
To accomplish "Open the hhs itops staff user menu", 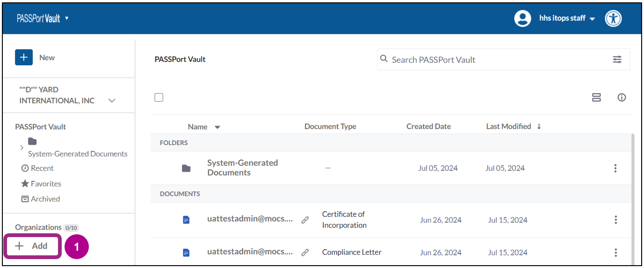I will point(567,19).
